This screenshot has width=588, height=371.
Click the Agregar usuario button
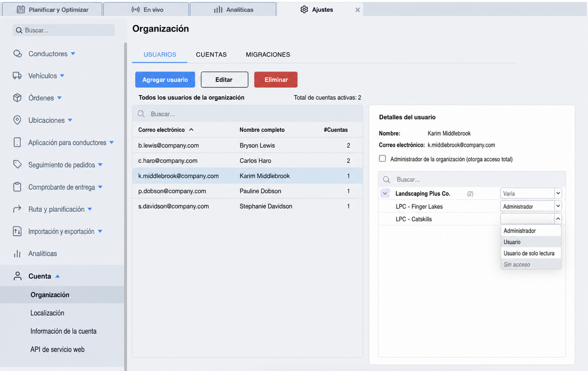tap(165, 79)
